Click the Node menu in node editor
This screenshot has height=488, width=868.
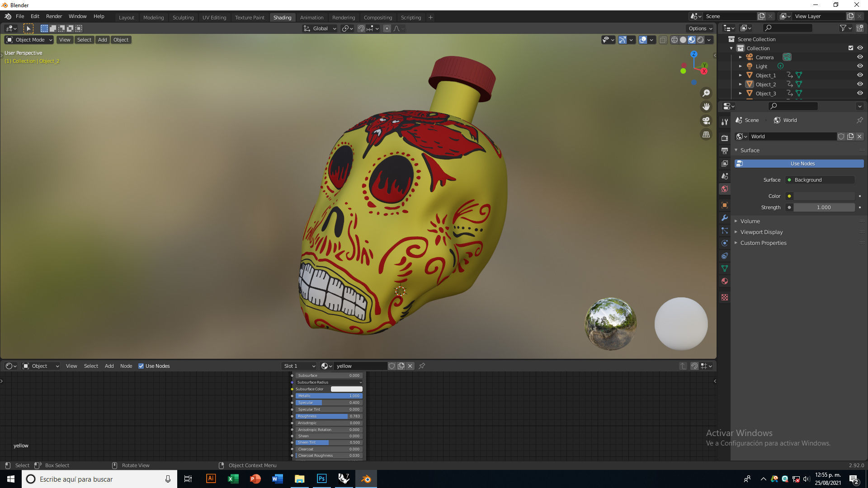pyautogui.click(x=126, y=366)
